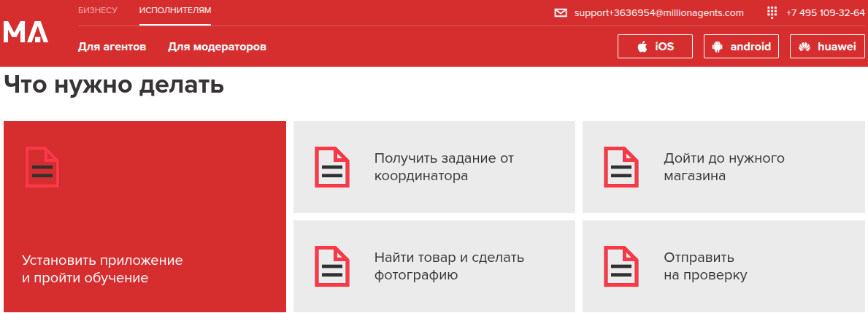This screenshot has width=868, height=313.
Task: Click the envelope email icon
Action: (x=561, y=13)
